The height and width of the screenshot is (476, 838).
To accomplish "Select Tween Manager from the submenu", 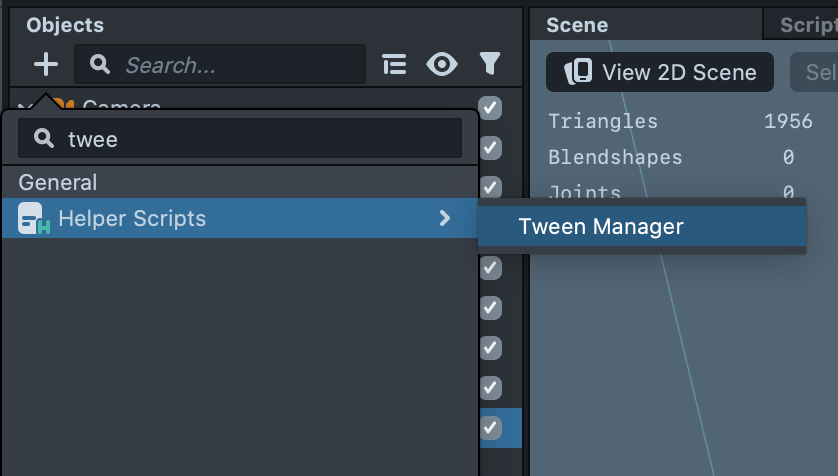I will click(x=601, y=227).
